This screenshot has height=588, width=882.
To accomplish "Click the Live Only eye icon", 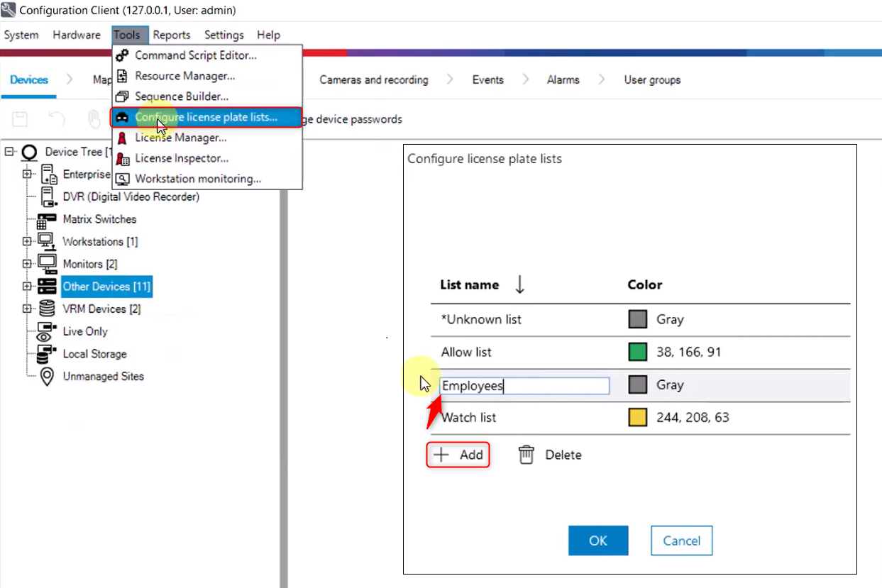I will click(x=47, y=332).
